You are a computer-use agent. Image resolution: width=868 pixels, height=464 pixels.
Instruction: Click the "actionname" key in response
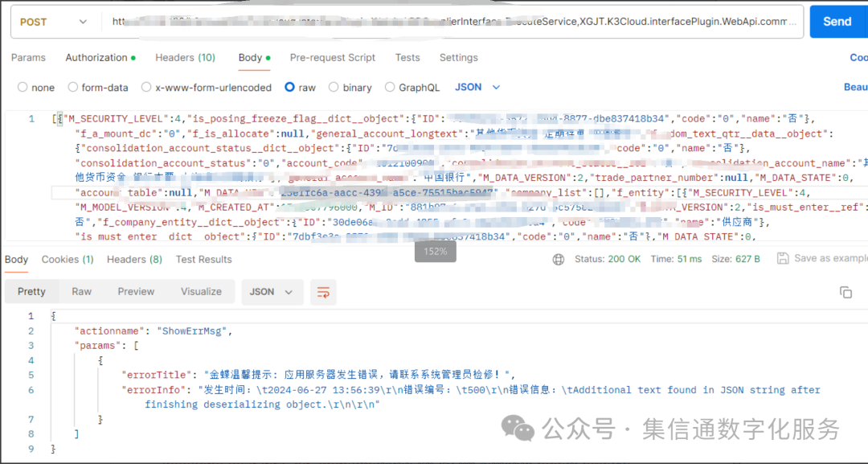(x=109, y=331)
